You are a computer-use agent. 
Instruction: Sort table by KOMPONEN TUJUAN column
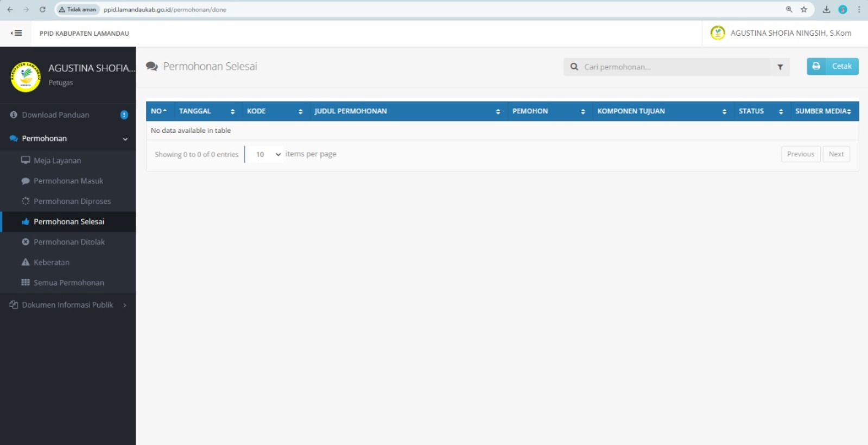click(662, 111)
